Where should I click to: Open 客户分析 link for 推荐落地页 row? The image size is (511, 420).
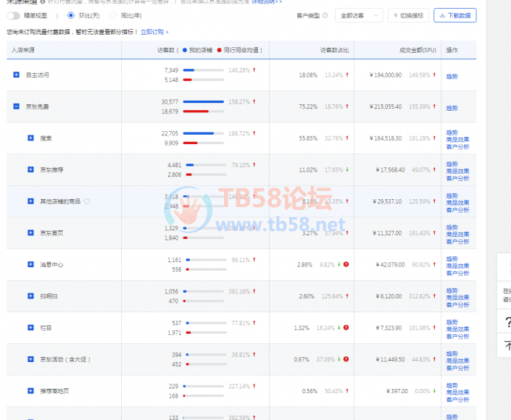457,400
